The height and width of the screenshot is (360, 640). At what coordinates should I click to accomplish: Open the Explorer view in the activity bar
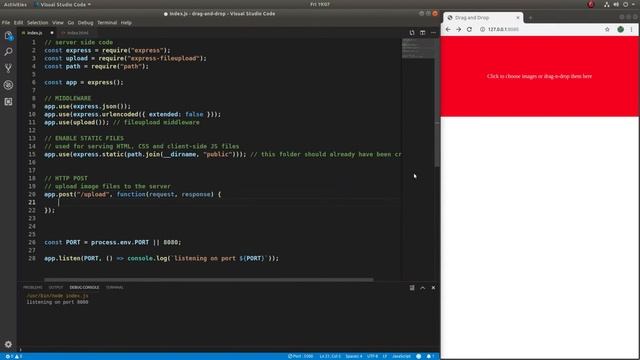[9, 36]
